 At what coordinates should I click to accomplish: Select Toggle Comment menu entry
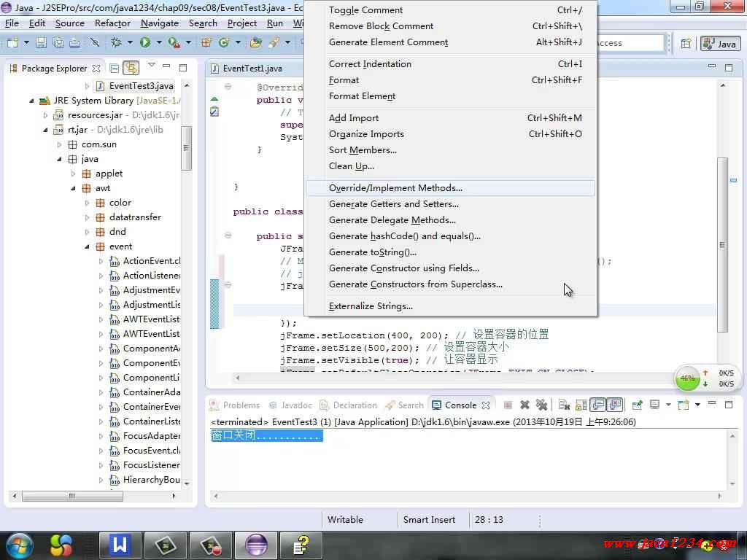[451, 10]
